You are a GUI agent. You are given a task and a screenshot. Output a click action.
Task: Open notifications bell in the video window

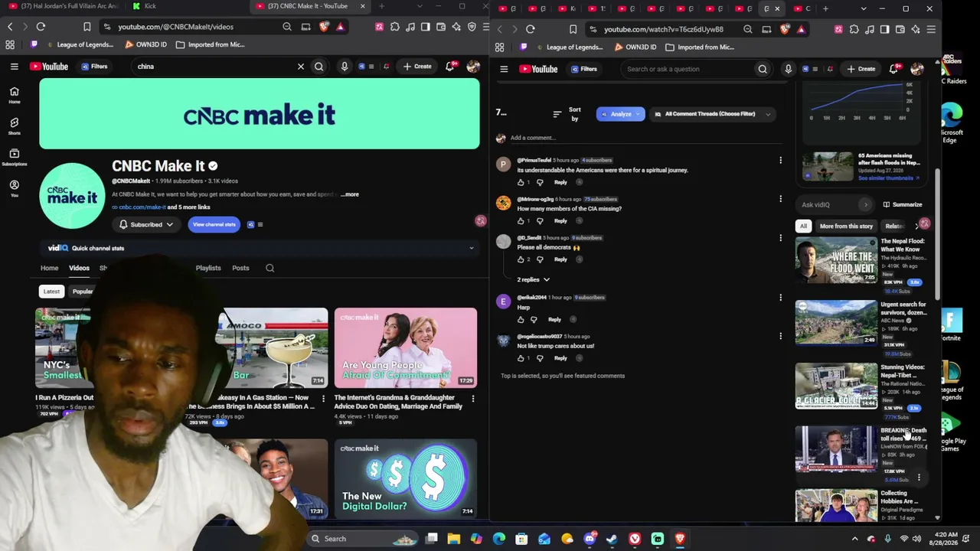click(894, 69)
